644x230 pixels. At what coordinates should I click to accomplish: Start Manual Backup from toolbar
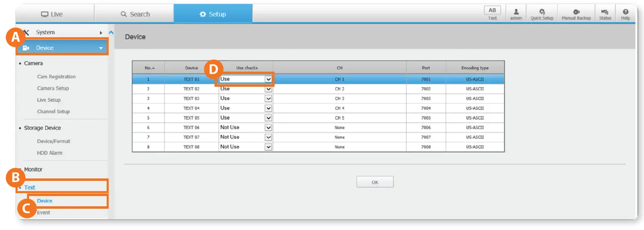pos(576,14)
